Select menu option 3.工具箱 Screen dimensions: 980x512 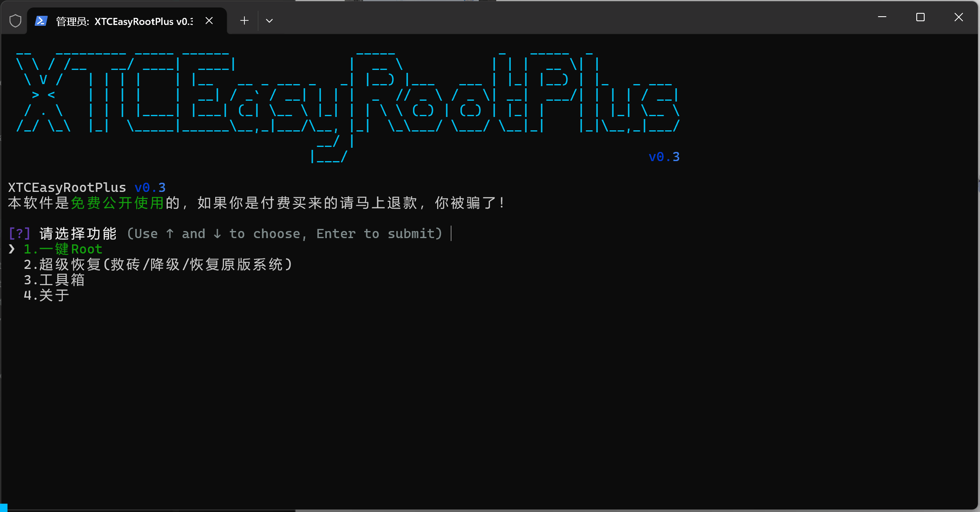point(55,280)
